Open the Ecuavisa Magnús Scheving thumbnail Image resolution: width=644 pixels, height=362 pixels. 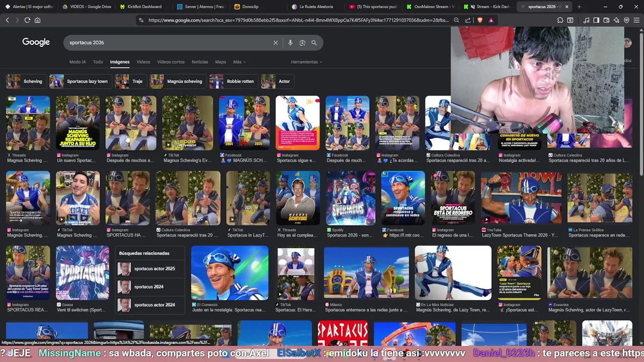coord(590,273)
